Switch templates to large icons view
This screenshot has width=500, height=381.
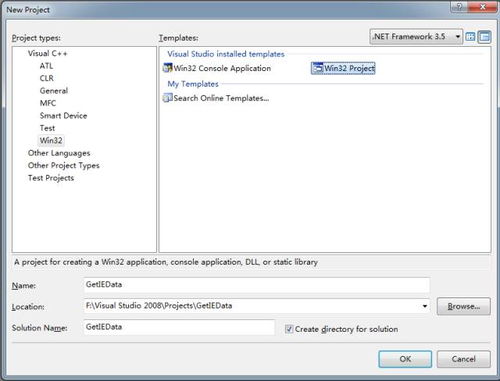(x=470, y=36)
